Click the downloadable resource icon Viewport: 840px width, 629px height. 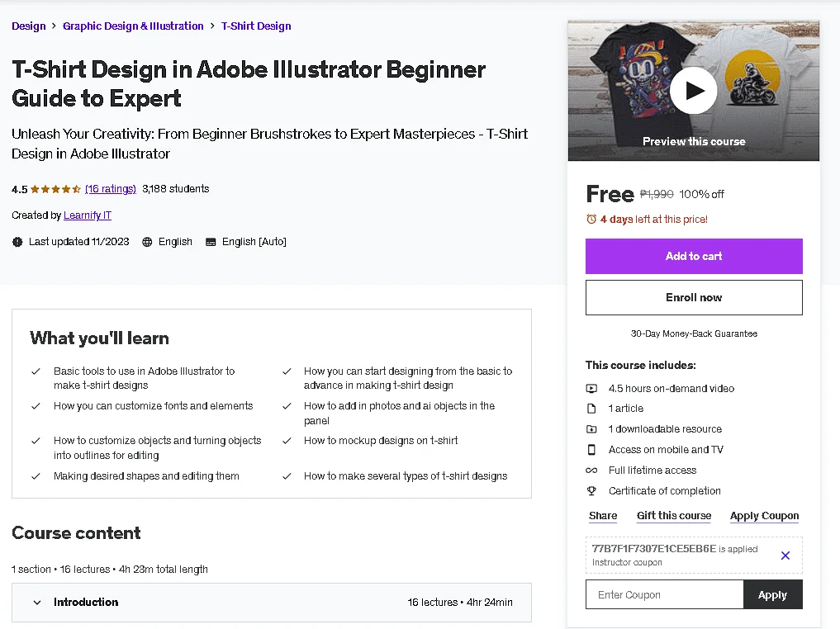click(x=591, y=429)
